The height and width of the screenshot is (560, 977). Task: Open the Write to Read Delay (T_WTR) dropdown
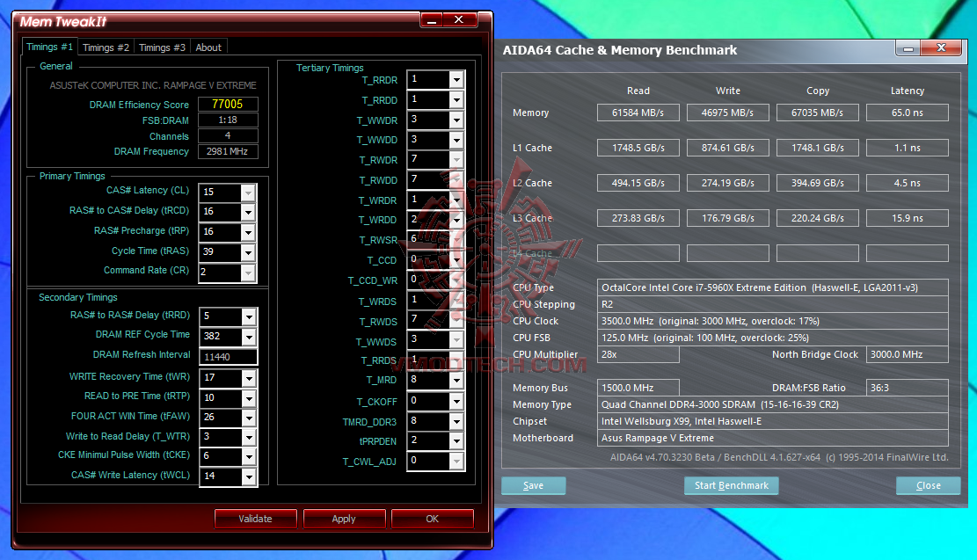tap(249, 437)
